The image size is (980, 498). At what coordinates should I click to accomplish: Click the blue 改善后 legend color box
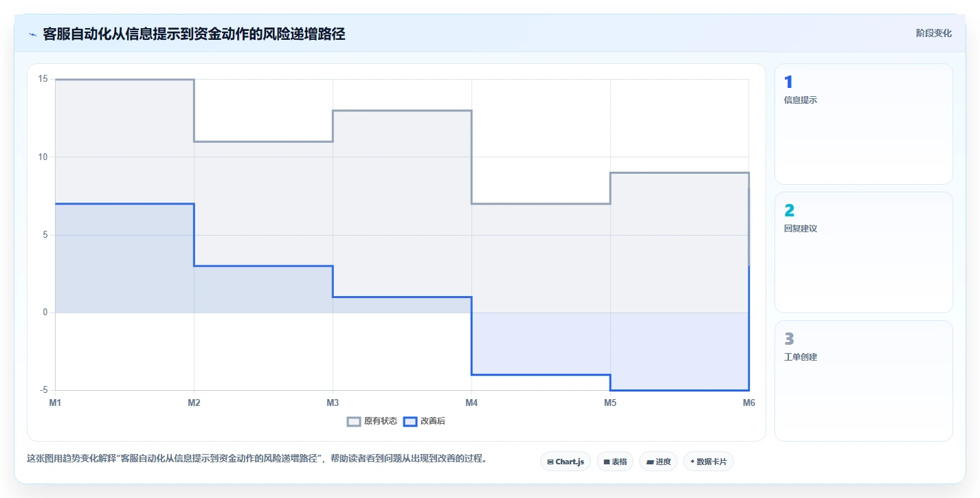coord(410,421)
